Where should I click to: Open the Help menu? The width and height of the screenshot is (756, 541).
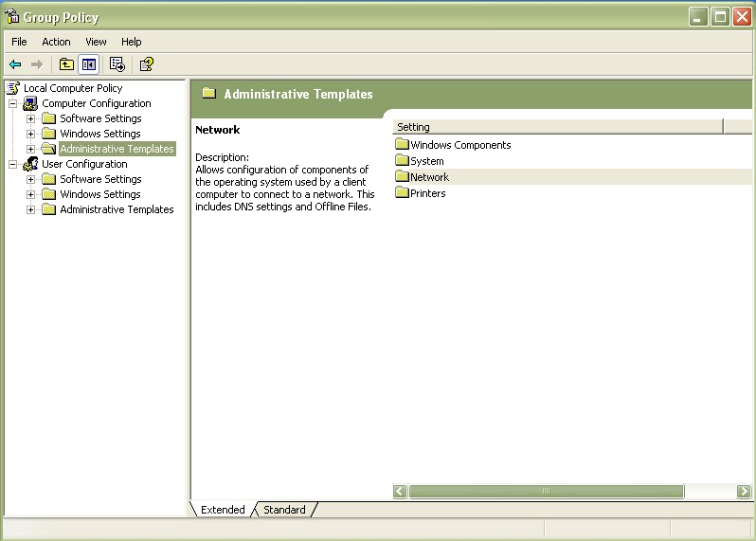[131, 42]
